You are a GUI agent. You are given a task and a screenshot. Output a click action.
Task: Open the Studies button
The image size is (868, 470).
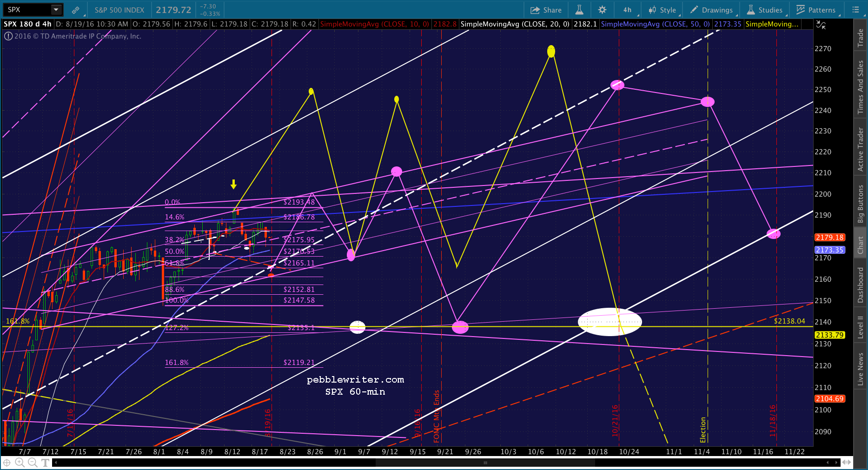point(765,10)
